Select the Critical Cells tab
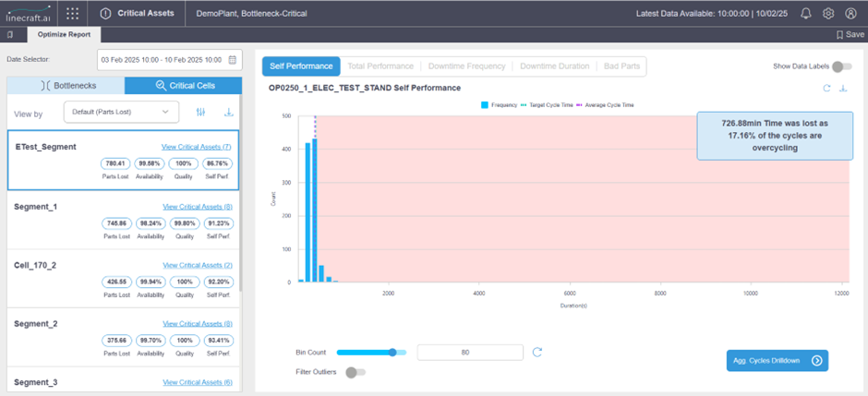The height and width of the screenshot is (396, 868). (183, 86)
